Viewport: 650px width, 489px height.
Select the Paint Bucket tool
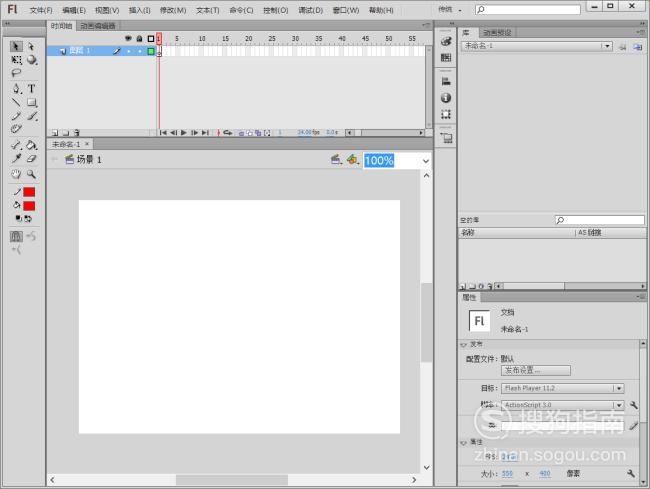[32, 145]
